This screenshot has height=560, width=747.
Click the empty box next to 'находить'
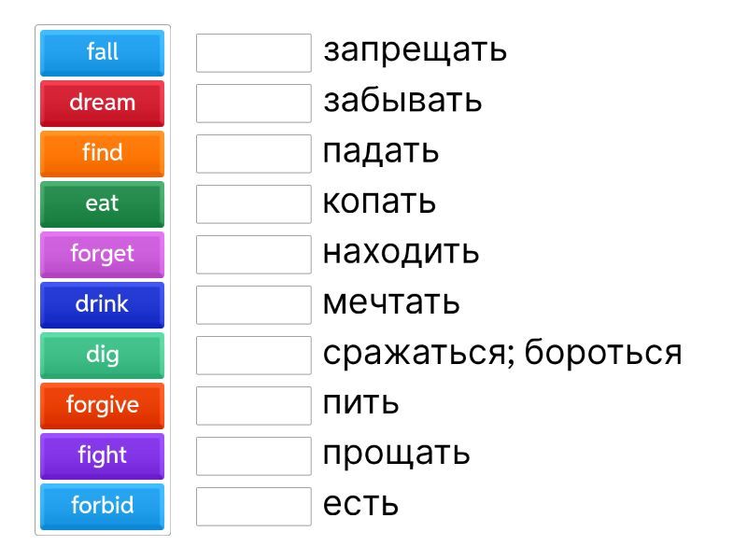(x=253, y=254)
